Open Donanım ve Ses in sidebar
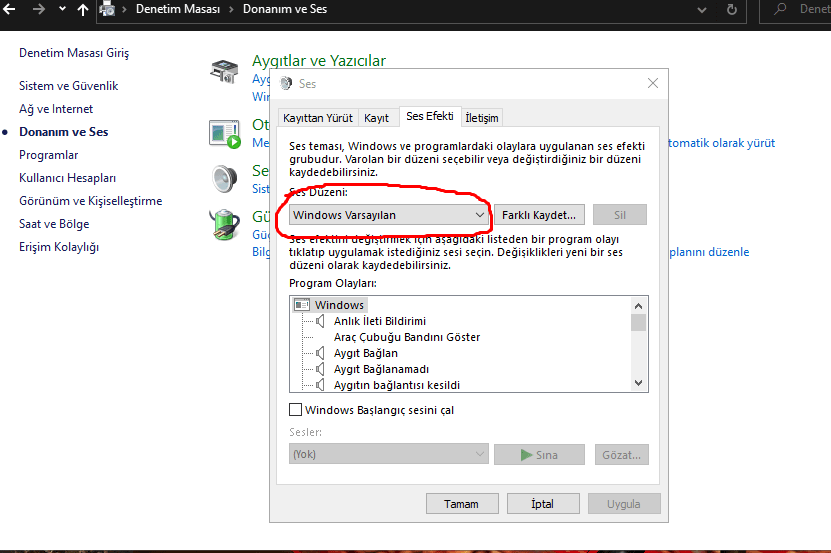The image size is (831, 553). (64, 132)
